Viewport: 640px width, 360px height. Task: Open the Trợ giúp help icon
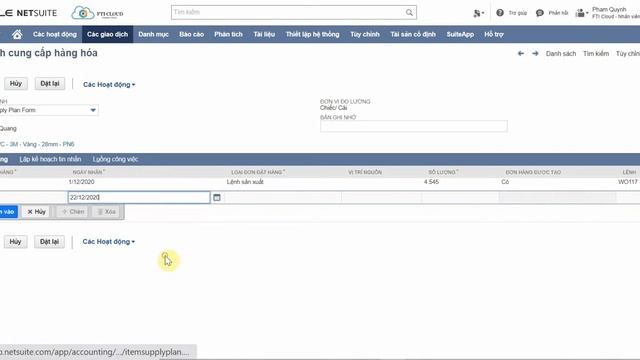[x=500, y=13]
